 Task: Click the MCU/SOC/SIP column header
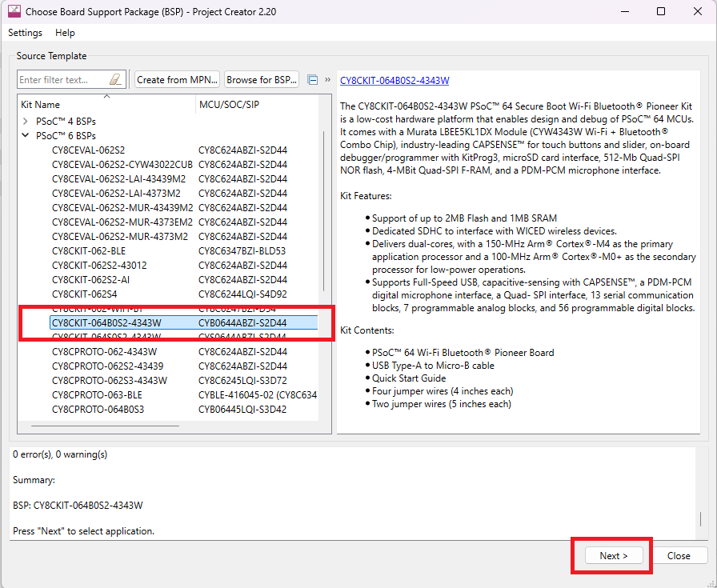pos(257,104)
